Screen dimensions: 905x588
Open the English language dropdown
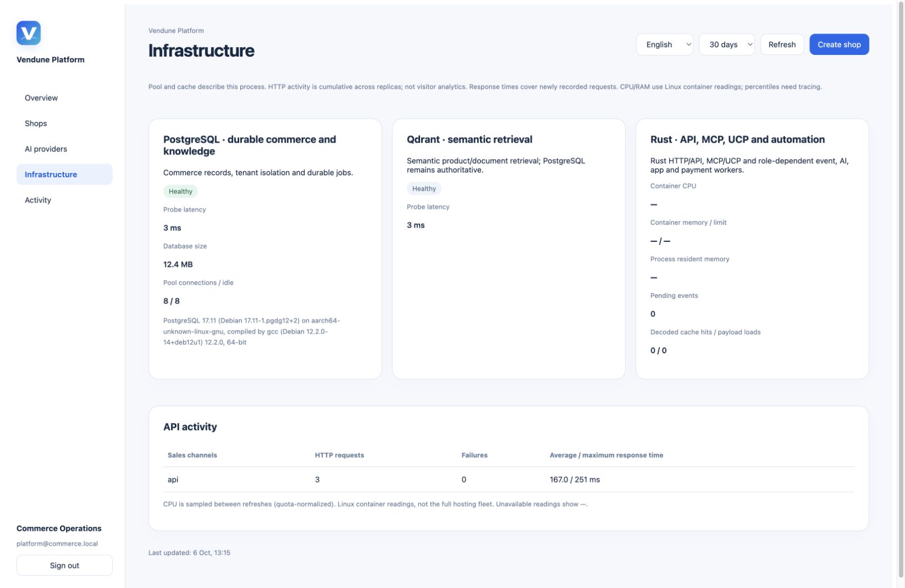[x=665, y=44]
